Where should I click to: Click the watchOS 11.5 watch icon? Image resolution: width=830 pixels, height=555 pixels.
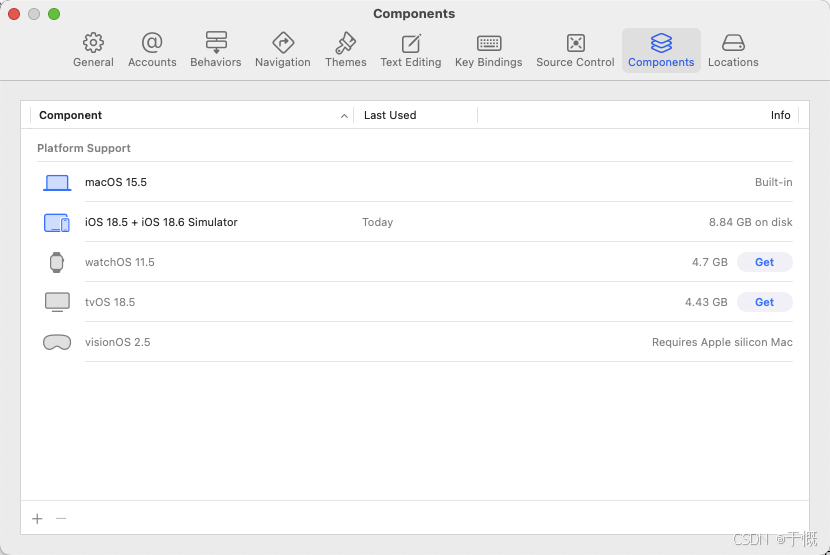point(57,262)
